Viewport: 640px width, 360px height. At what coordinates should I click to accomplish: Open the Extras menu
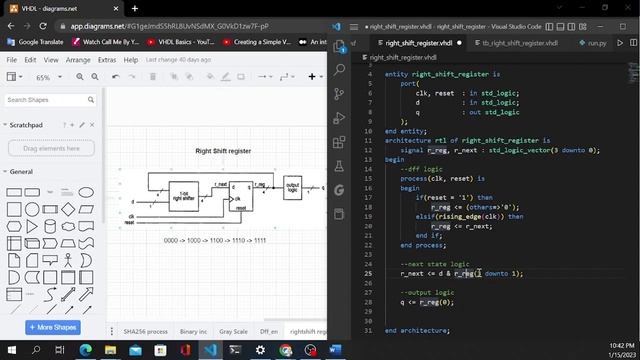point(107,60)
